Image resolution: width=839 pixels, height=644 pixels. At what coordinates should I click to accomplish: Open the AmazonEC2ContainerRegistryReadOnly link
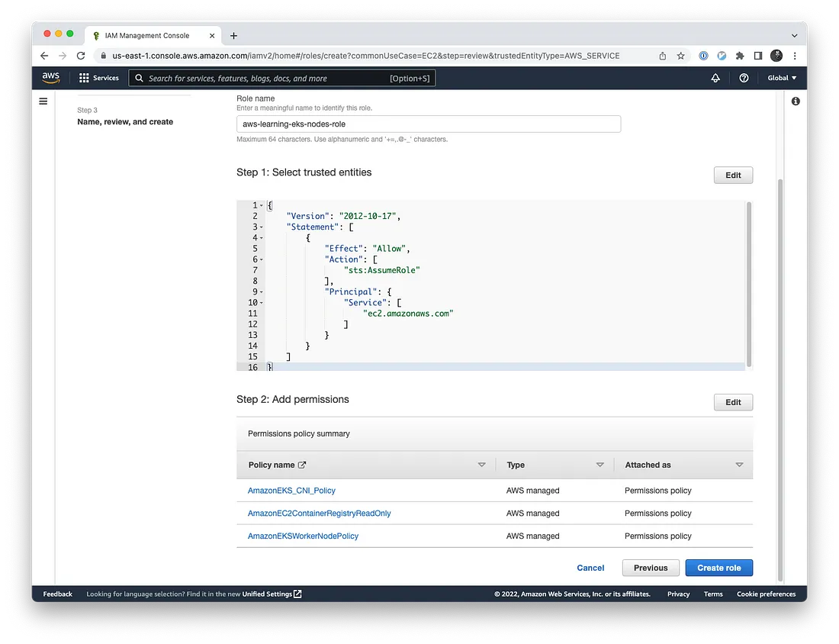319,514
